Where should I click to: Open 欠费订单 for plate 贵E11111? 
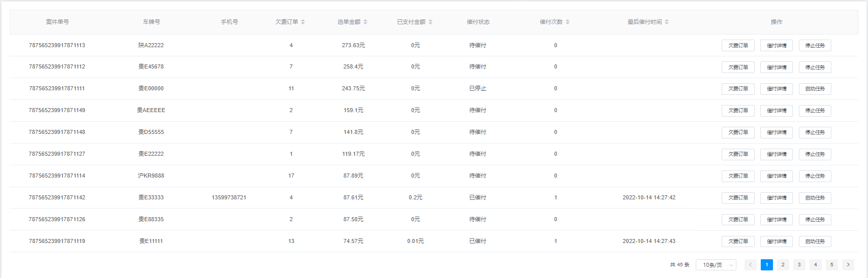click(738, 241)
